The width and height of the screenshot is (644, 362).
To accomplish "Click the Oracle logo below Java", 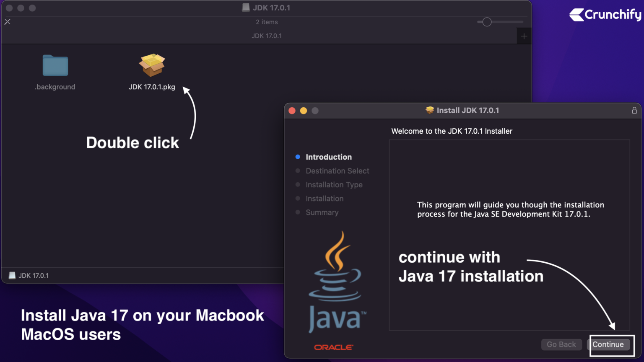I will tap(334, 347).
